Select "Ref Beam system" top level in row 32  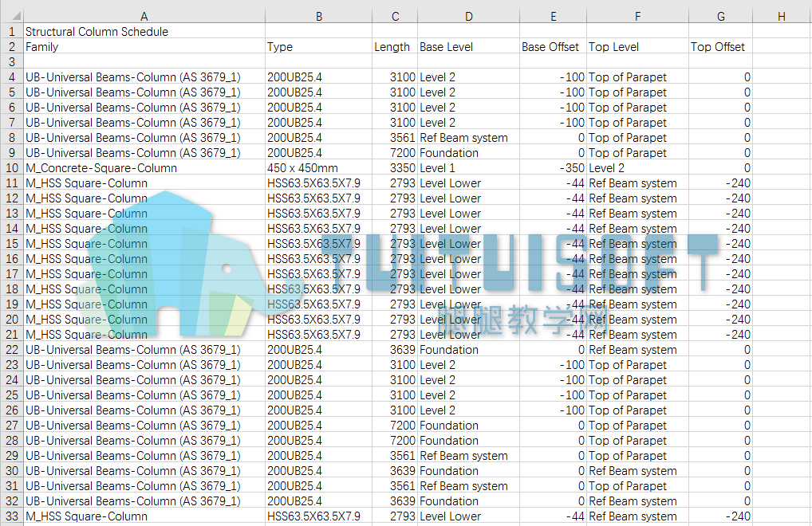(637, 501)
